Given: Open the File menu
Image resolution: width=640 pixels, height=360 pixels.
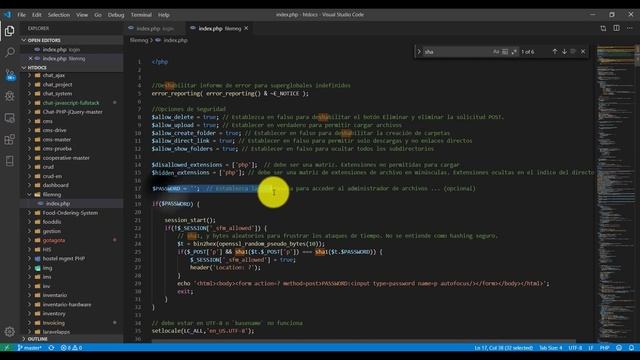Looking at the screenshot, I should click(21, 15).
